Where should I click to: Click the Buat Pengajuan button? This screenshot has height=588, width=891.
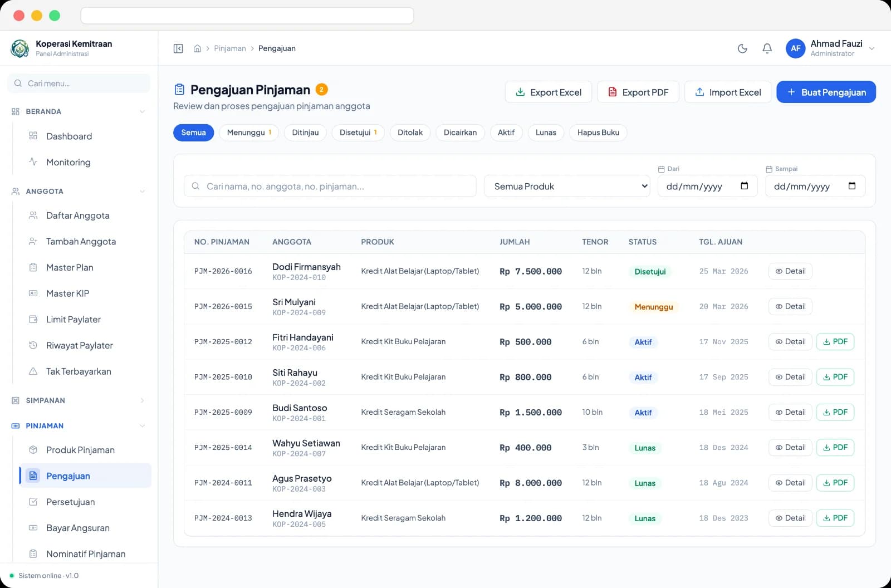pos(826,92)
